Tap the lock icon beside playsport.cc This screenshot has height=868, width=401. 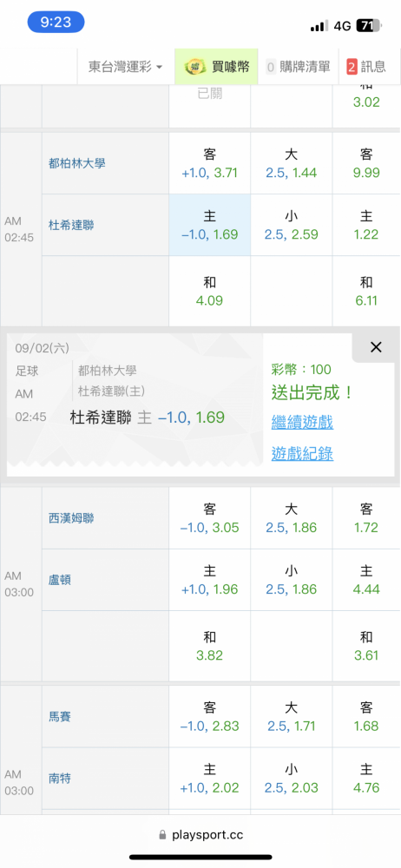coord(162,834)
